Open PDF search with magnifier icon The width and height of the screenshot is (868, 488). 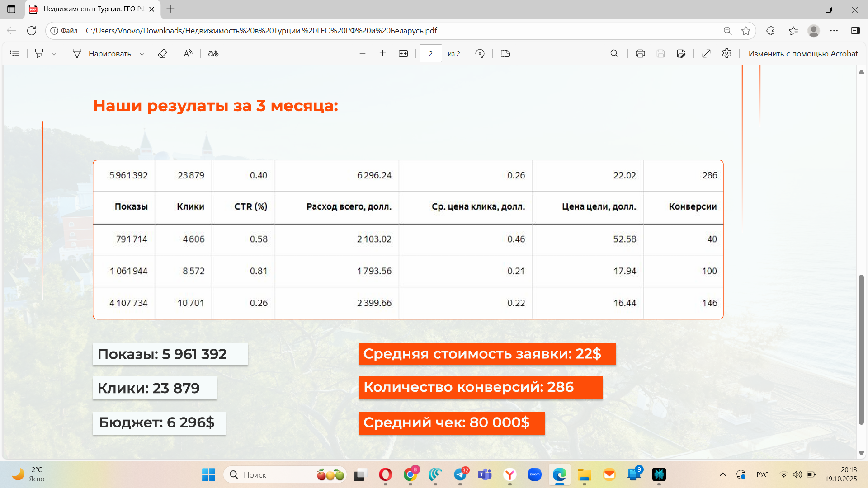[x=614, y=53]
